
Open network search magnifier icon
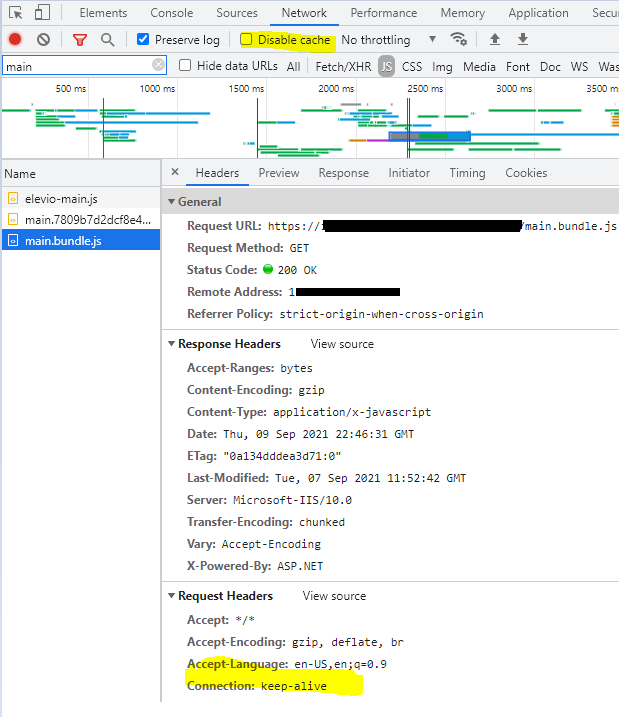[108, 40]
